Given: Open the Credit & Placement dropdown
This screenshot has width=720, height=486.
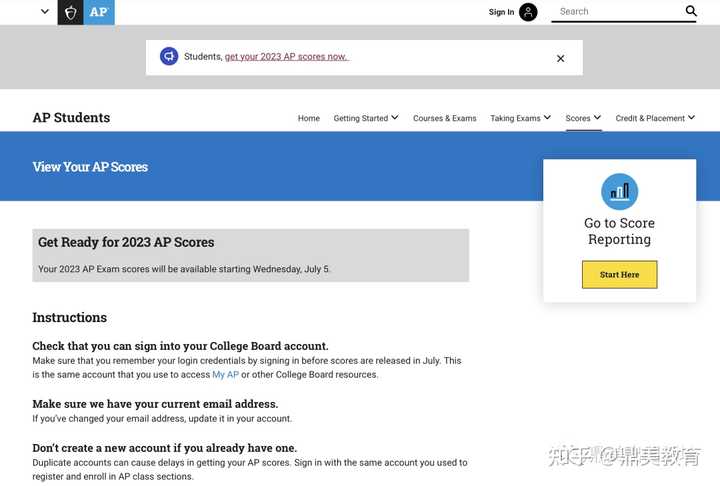Looking at the screenshot, I should (x=656, y=118).
